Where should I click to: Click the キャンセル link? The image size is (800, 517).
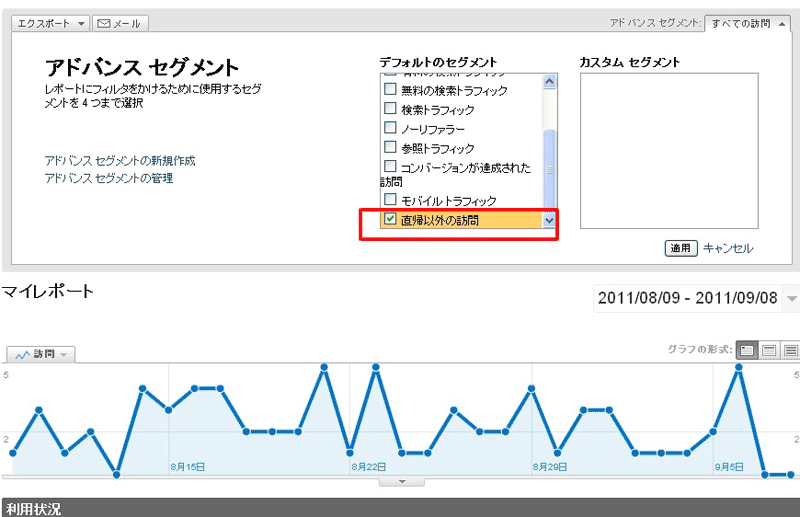(728, 248)
